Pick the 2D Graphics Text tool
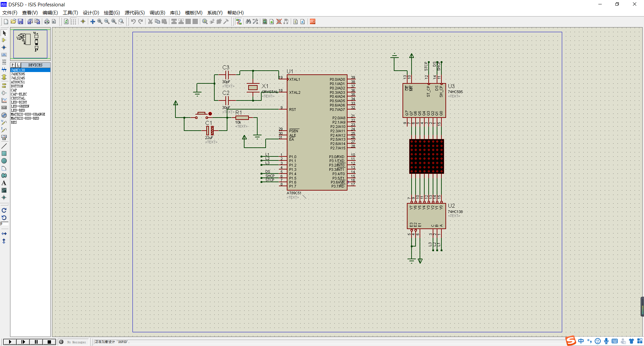 coord(4,183)
